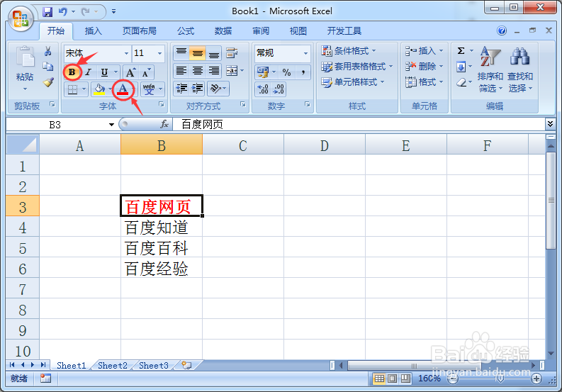Screen dimensions: 562x392
Task: Save the workbook via Quick Access
Action: click(47, 12)
